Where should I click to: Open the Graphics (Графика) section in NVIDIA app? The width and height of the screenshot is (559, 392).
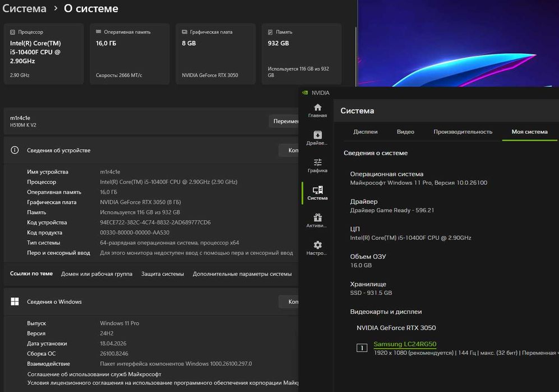point(317,166)
